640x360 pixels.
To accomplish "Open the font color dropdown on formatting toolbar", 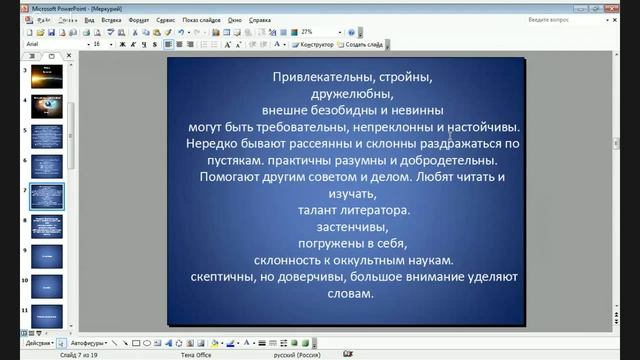I will (x=284, y=44).
